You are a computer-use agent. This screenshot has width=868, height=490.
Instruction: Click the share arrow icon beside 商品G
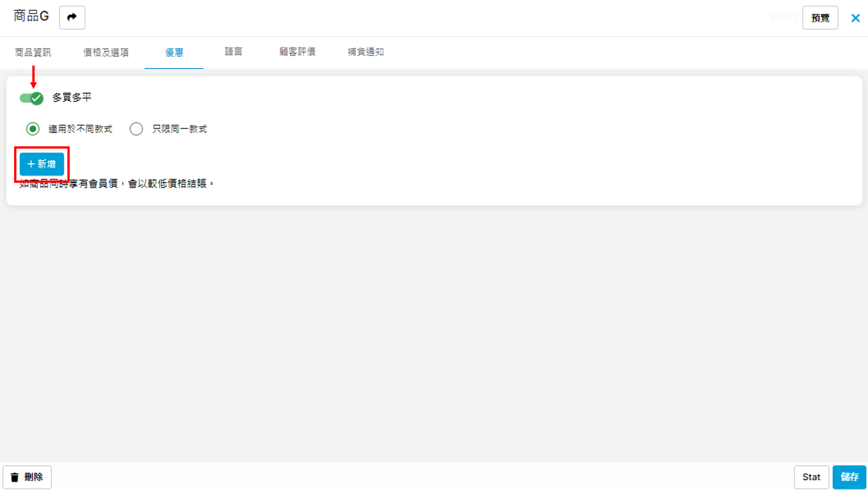[72, 17]
